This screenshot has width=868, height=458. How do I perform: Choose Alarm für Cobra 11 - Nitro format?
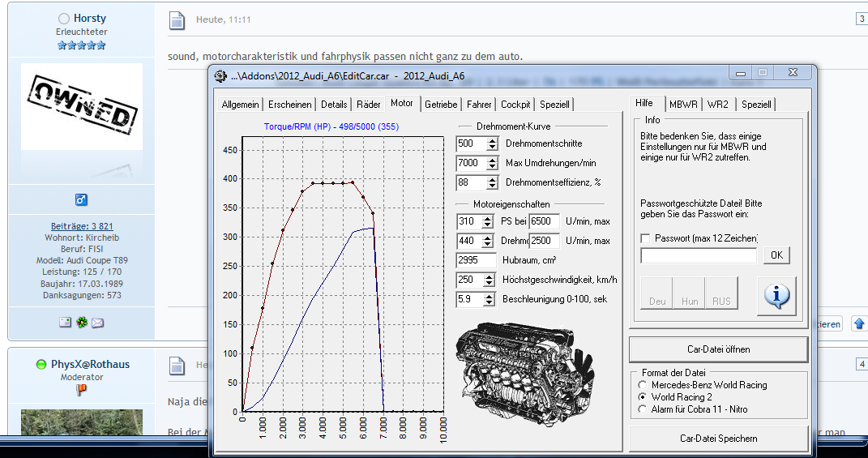(644, 409)
